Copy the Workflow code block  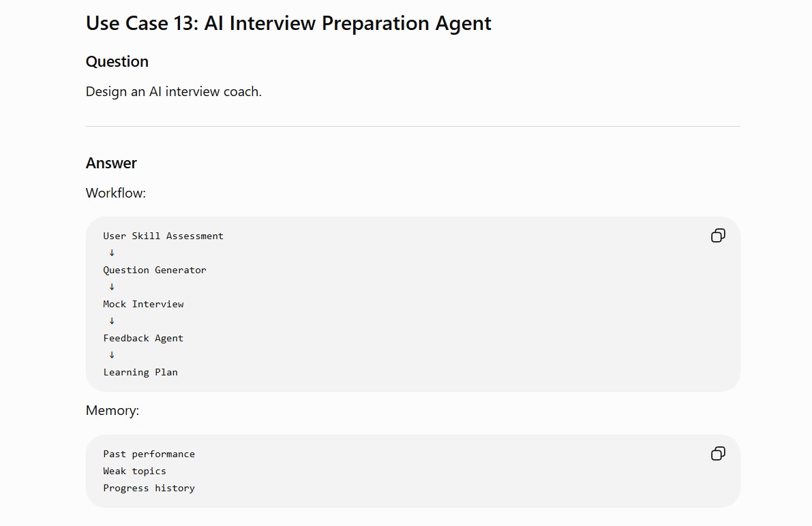[x=718, y=236]
